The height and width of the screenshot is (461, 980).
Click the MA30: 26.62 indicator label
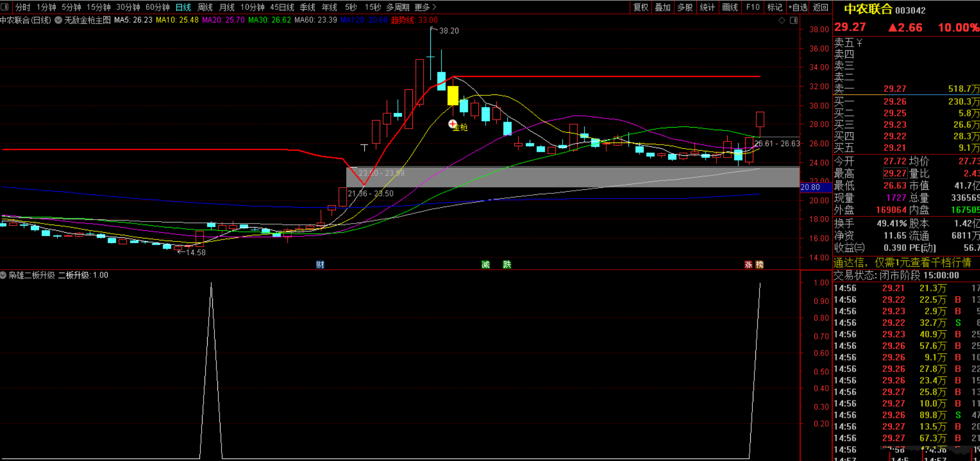click(x=270, y=20)
